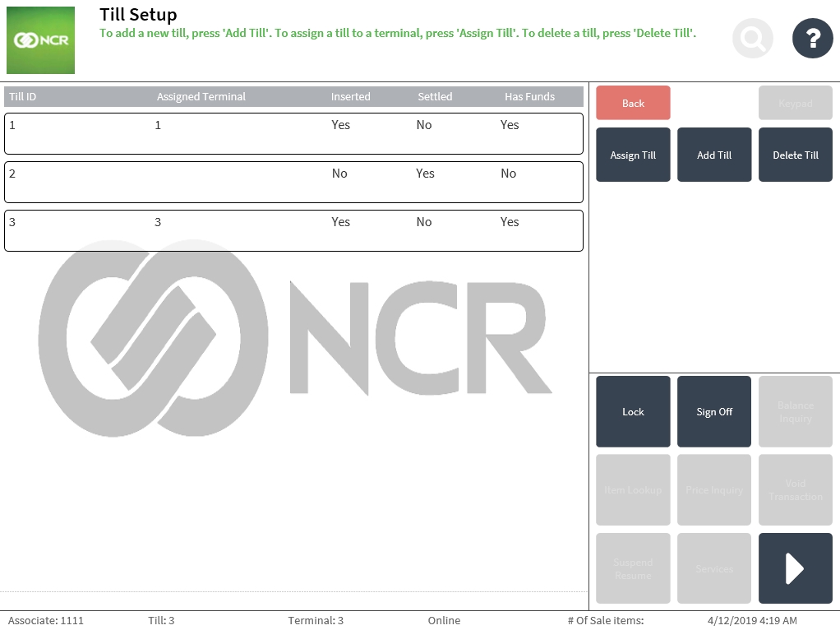
Task: Select the Till ID 2 row
Action: [293, 182]
